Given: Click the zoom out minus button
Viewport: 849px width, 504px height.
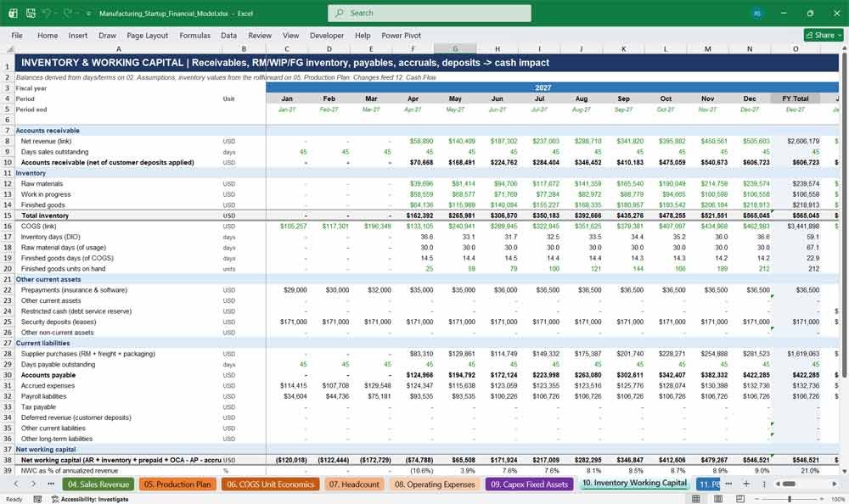Looking at the screenshot, I should point(758,499).
